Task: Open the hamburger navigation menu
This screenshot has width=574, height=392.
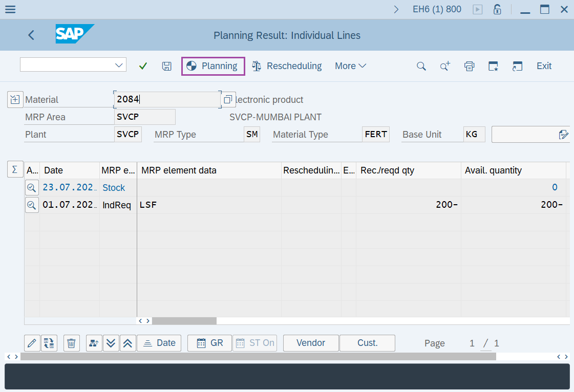Action: pos(10,9)
